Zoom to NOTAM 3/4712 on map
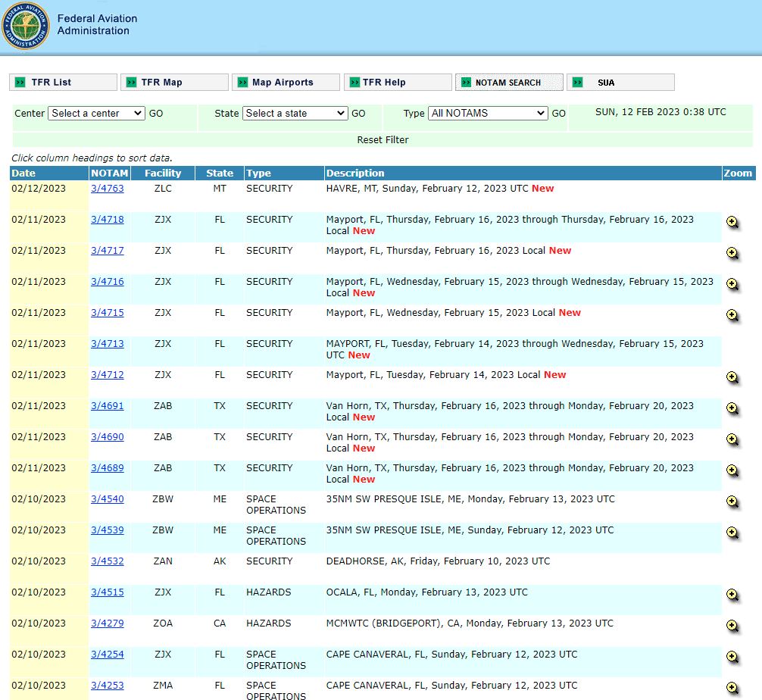762x700 pixels. (732, 378)
